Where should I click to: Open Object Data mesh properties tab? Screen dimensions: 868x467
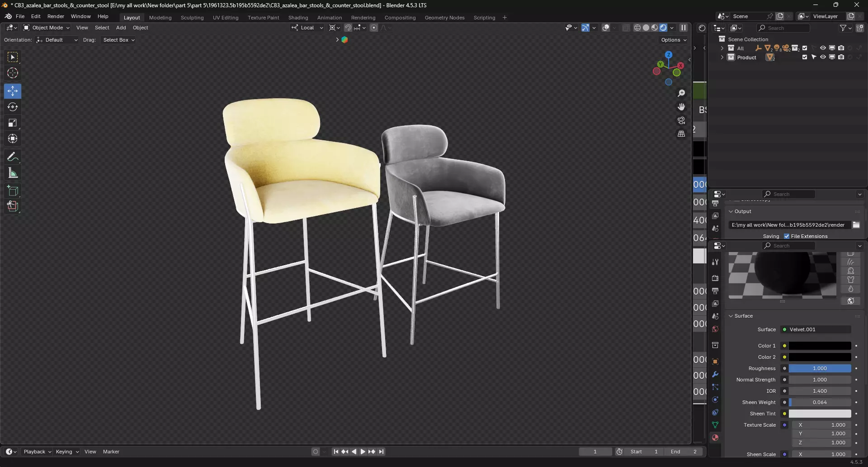pos(715,425)
